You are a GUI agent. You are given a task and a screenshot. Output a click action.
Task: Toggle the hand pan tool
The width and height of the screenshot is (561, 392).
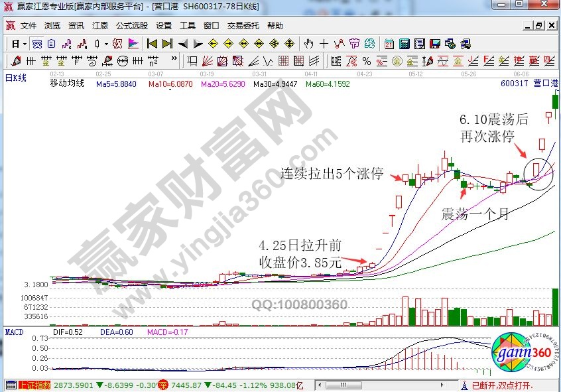pyautogui.click(x=308, y=44)
